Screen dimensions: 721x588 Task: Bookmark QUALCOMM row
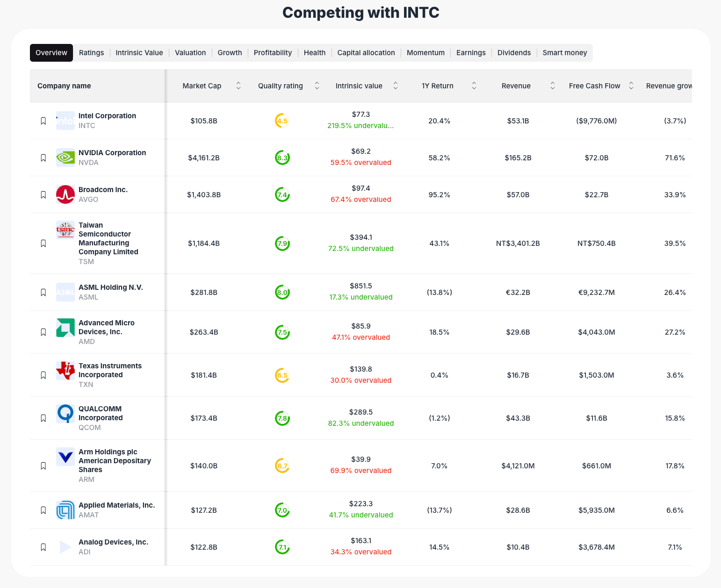pos(43,418)
